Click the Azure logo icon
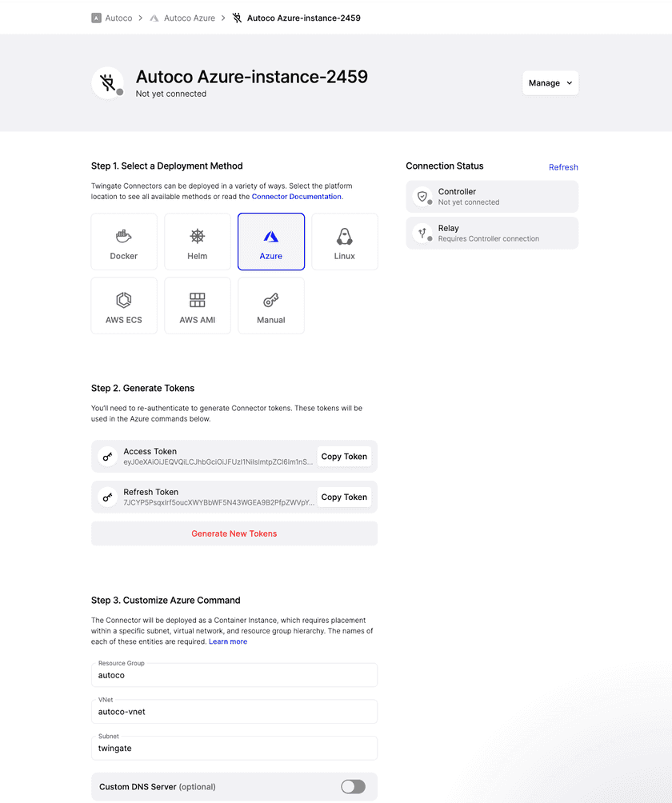672x803 pixels. pos(271,236)
